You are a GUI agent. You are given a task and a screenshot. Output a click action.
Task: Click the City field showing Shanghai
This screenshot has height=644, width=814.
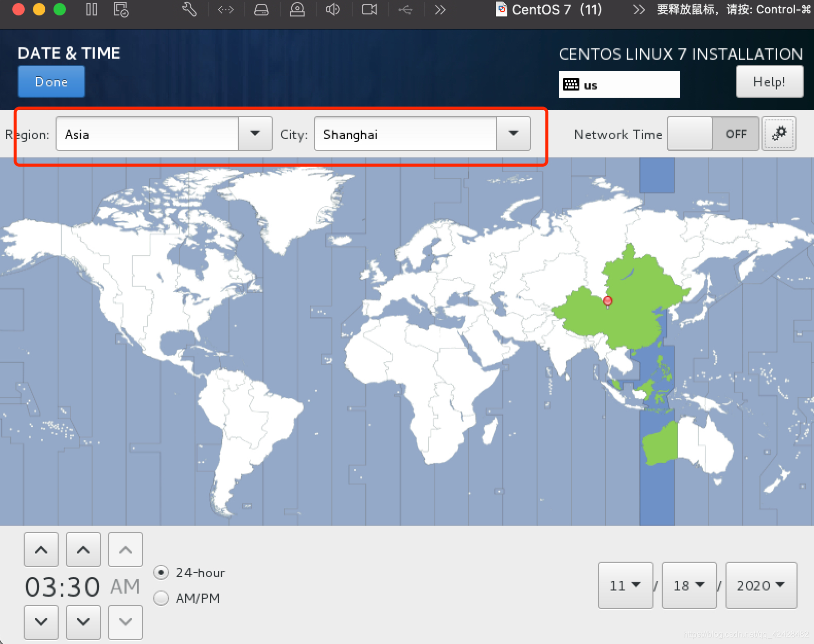pos(405,134)
